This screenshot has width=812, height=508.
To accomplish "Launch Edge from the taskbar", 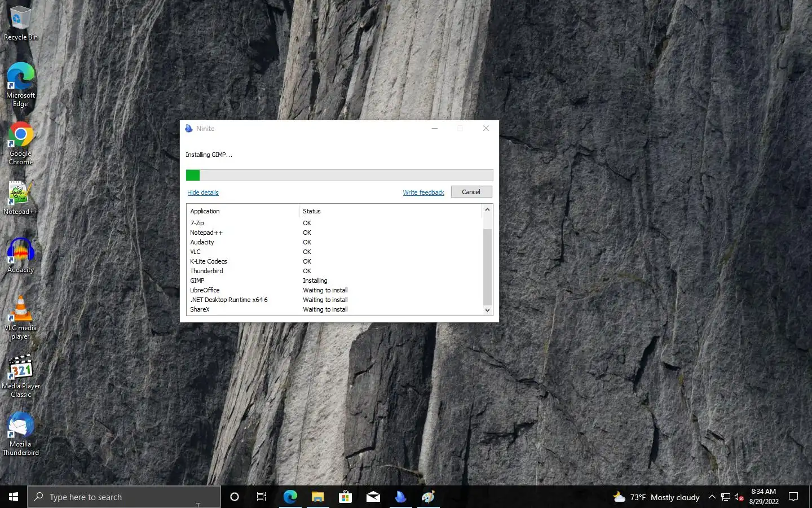I will [x=290, y=497].
